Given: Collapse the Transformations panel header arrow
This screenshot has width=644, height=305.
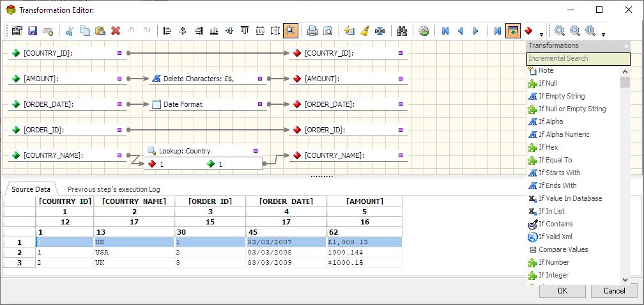Looking at the screenshot, I should (x=626, y=45).
